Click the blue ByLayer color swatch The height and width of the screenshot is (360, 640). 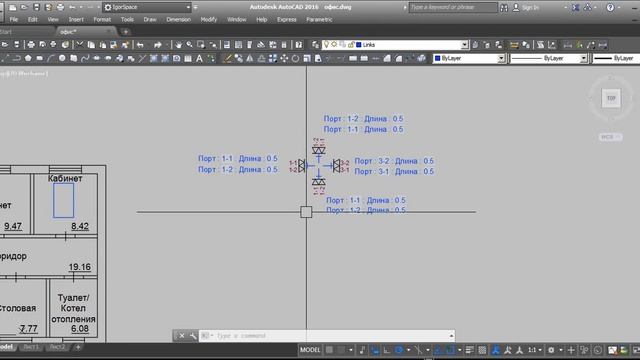click(438, 58)
